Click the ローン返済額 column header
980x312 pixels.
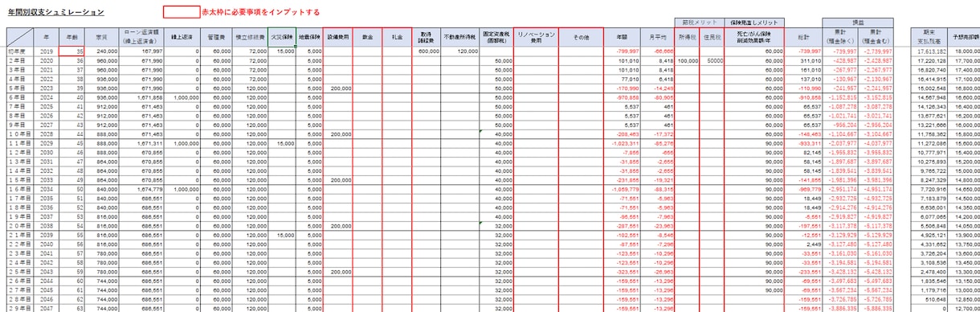click(141, 37)
